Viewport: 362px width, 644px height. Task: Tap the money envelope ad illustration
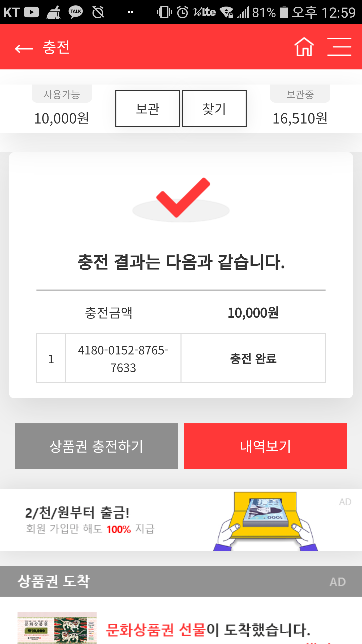(265, 521)
